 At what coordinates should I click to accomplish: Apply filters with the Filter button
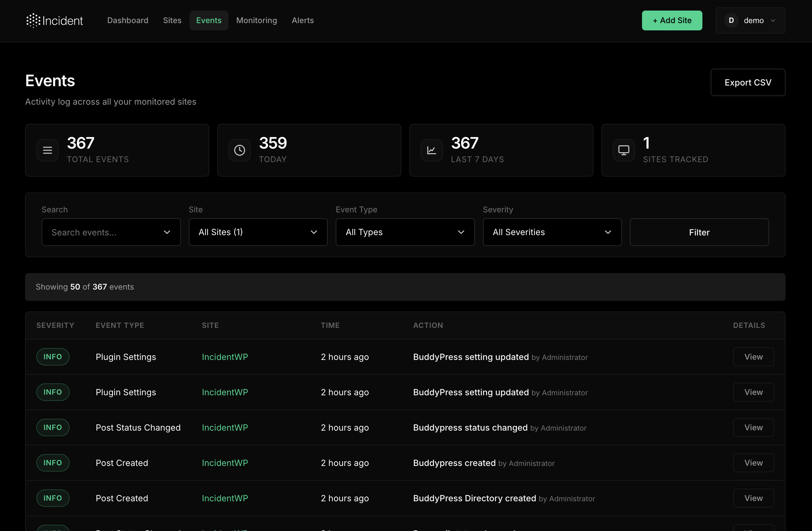tap(699, 232)
